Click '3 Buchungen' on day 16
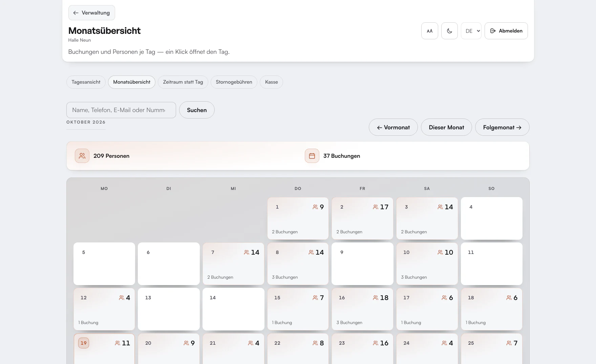Viewport: 596px width, 364px height. pyautogui.click(x=349, y=323)
